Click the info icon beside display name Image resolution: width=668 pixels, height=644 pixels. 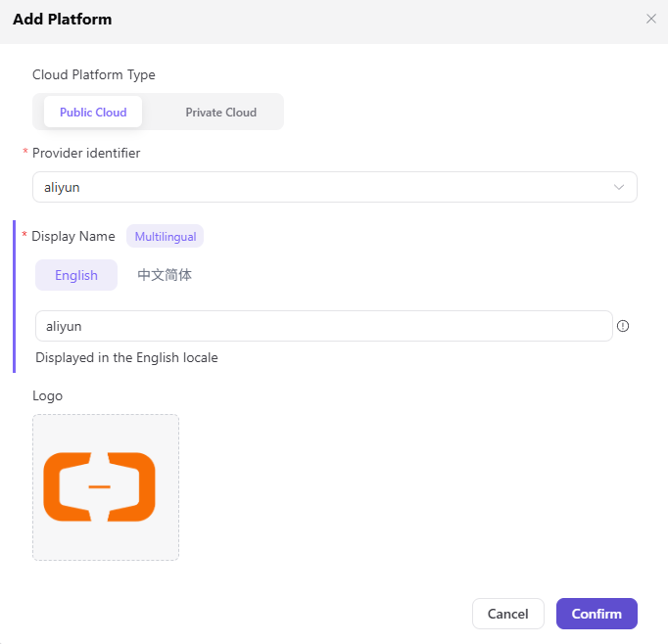623,326
